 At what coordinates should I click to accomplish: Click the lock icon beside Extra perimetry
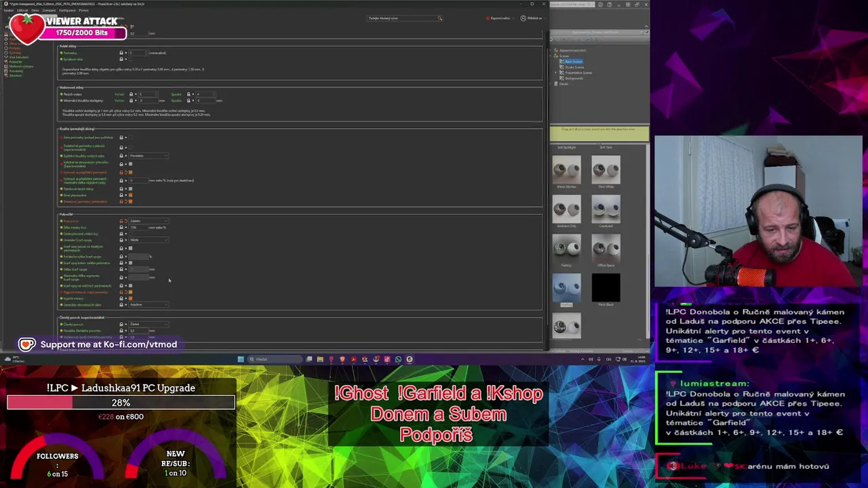tap(121, 138)
